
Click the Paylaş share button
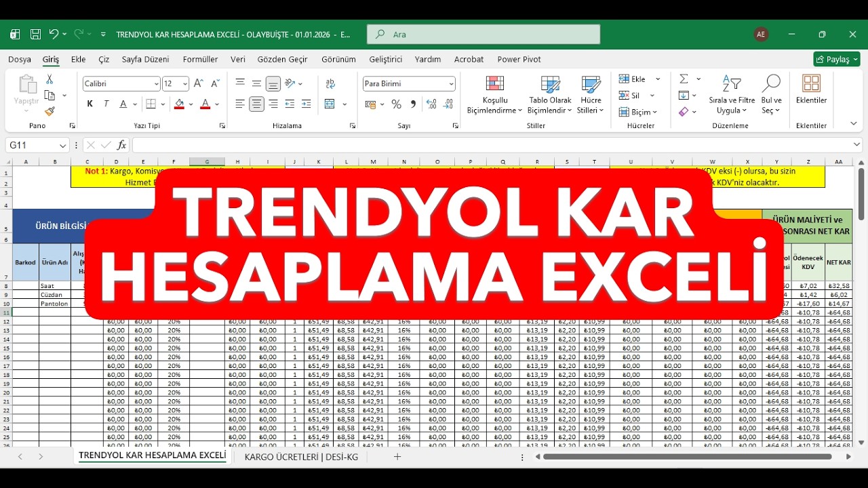coord(837,60)
